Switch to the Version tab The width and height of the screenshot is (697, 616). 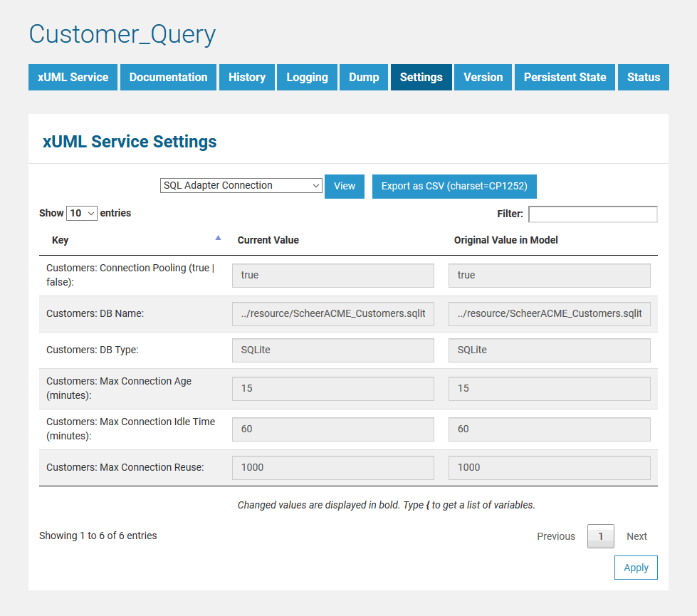point(483,77)
